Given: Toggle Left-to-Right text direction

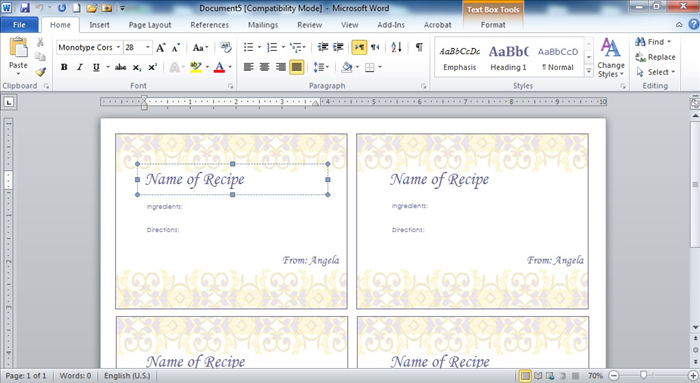Looking at the screenshot, I should coord(359,47).
